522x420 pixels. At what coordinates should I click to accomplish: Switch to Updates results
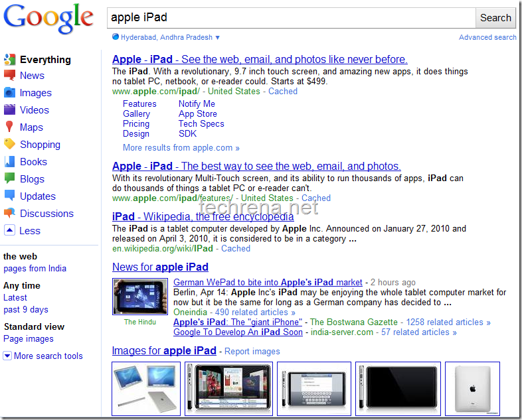click(x=38, y=196)
